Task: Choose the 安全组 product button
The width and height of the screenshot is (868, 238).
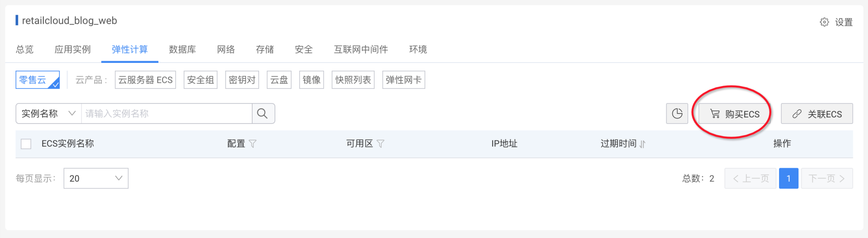Action: tap(201, 80)
